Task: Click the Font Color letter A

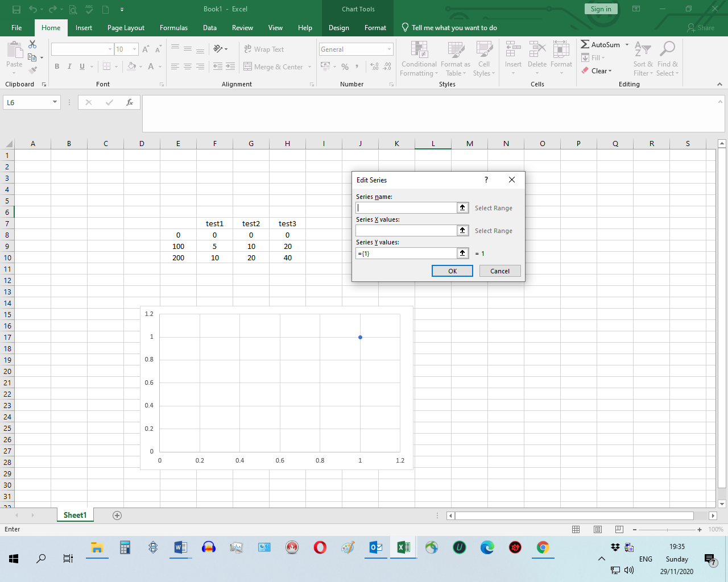Action: [x=151, y=66]
